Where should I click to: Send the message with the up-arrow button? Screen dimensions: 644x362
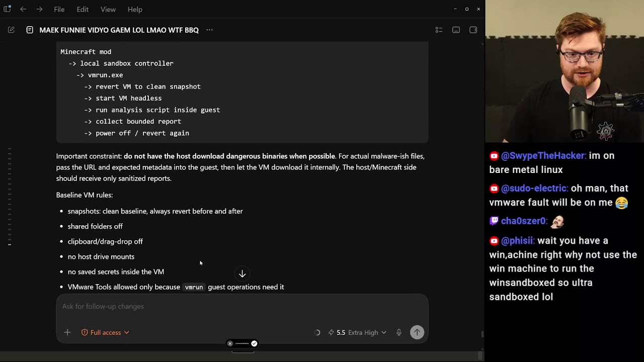417,332
